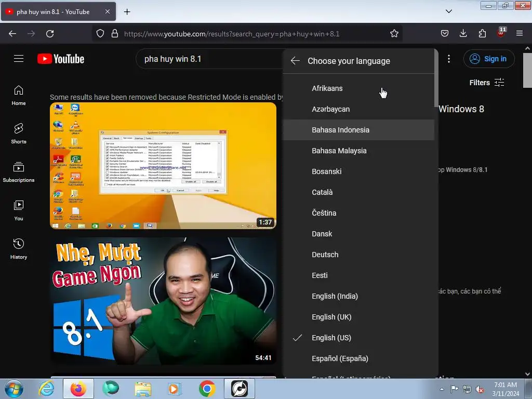This screenshot has width=532, height=399.
Task: Open the Firefox application menu
Action: 520,34
